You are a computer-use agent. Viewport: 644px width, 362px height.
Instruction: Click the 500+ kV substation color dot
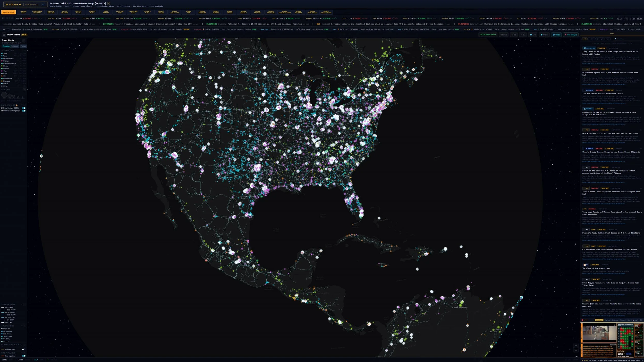2,329
